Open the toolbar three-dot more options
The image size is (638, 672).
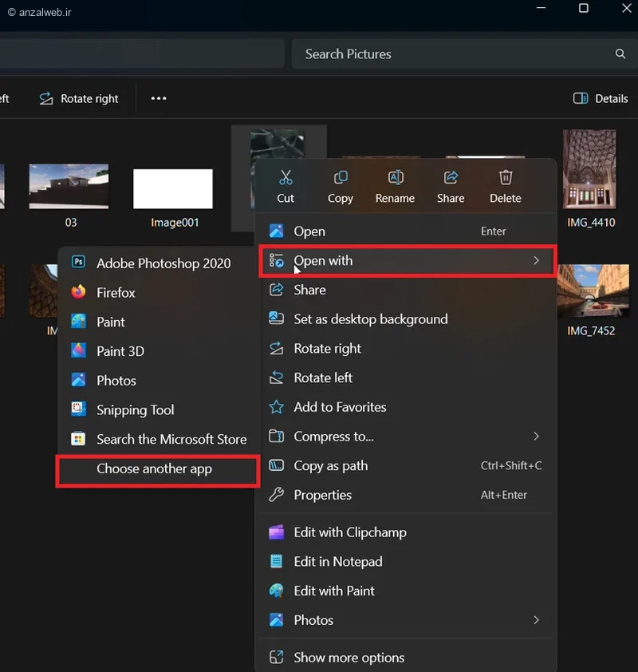tap(159, 99)
